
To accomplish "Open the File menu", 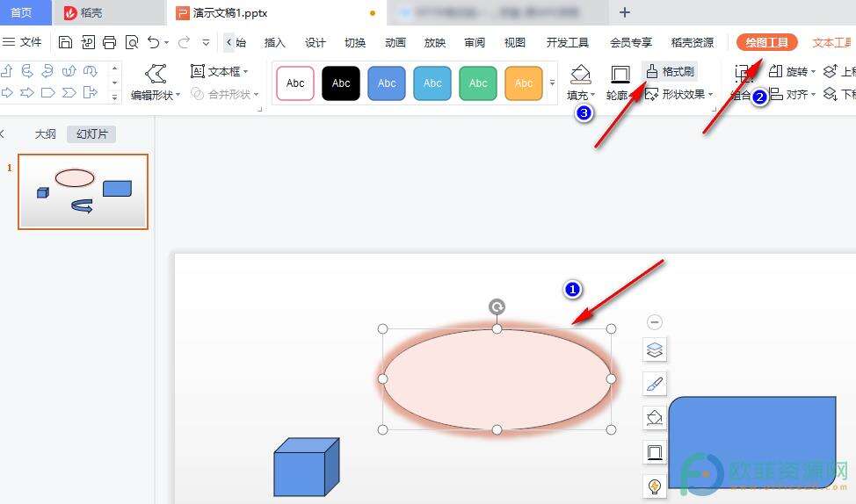I will pos(22,42).
